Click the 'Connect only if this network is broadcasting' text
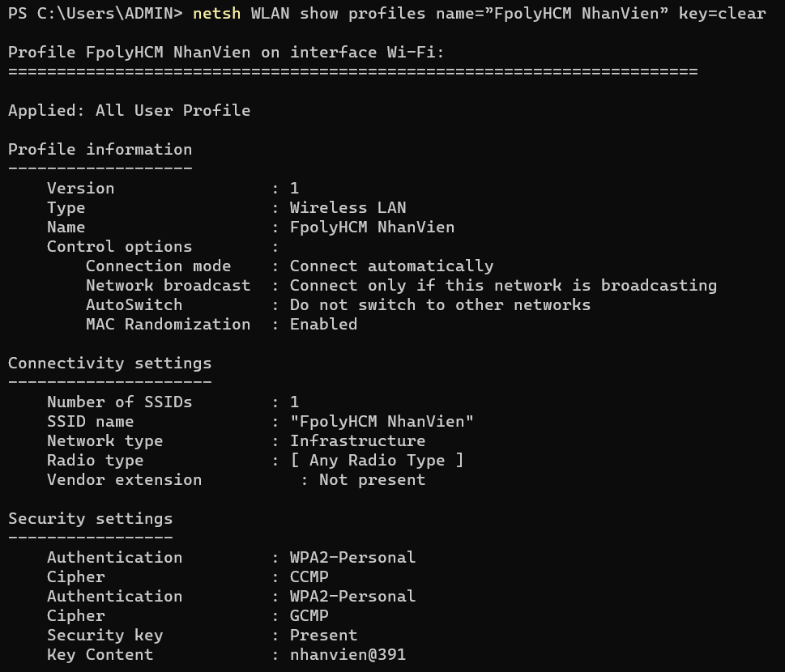The height and width of the screenshot is (672, 785). pos(503,286)
